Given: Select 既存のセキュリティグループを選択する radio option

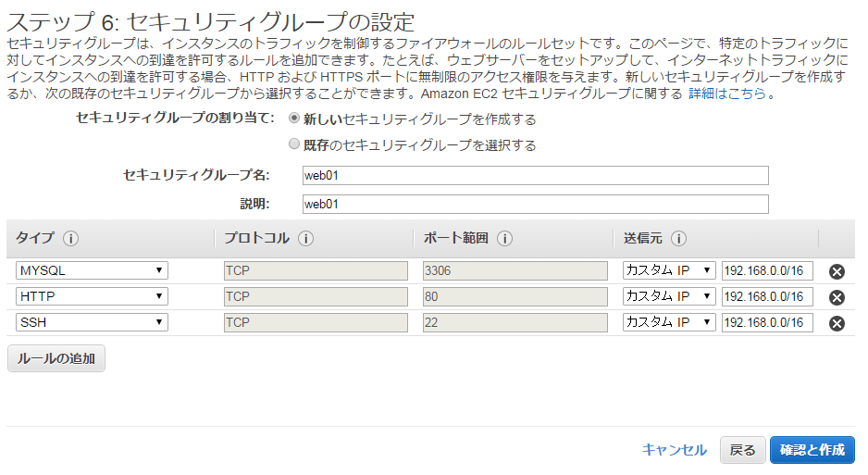Looking at the screenshot, I should [x=295, y=144].
